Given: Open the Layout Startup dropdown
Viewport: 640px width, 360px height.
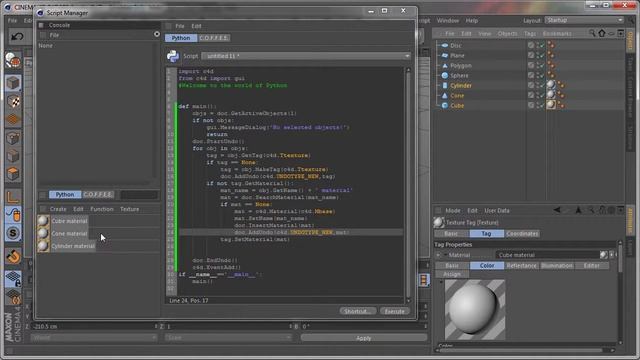Looking at the screenshot, I should [584, 20].
